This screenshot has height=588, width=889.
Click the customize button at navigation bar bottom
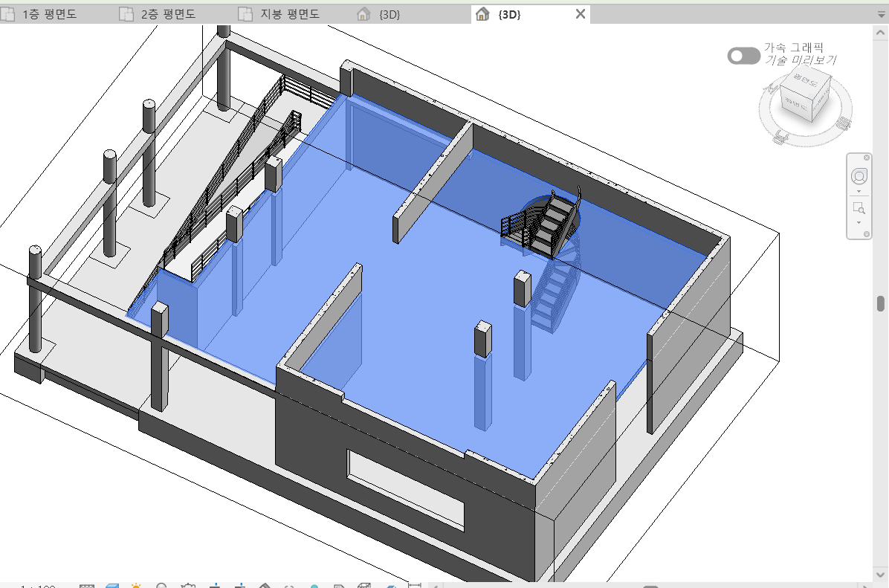866,235
